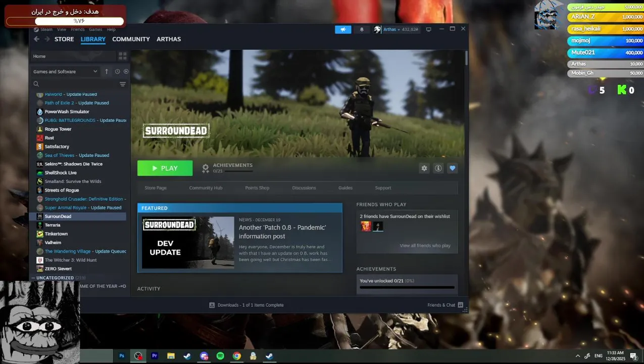Open advanced library filters icon
Image resolution: width=644 pixels, height=364 pixels.
[x=123, y=84]
